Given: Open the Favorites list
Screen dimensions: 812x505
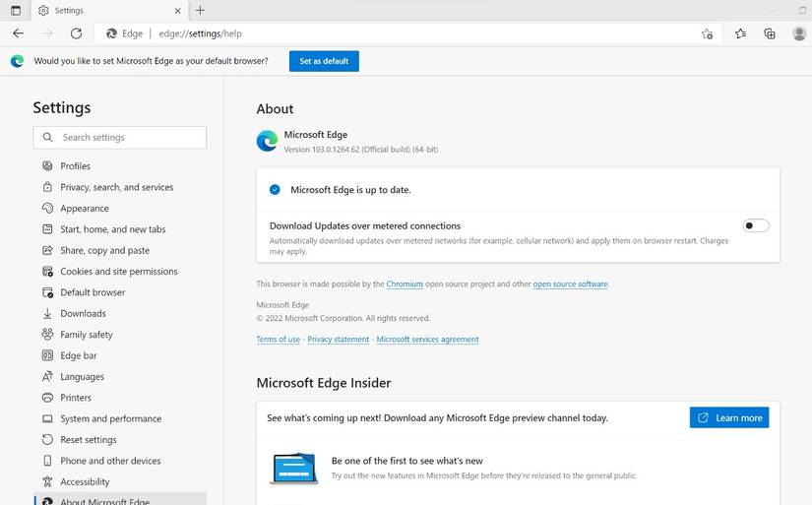Looking at the screenshot, I should pyautogui.click(x=740, y=33).
